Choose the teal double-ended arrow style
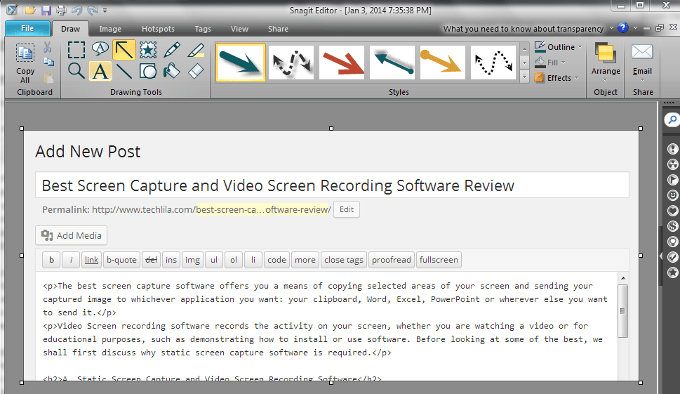 point(392,63)
